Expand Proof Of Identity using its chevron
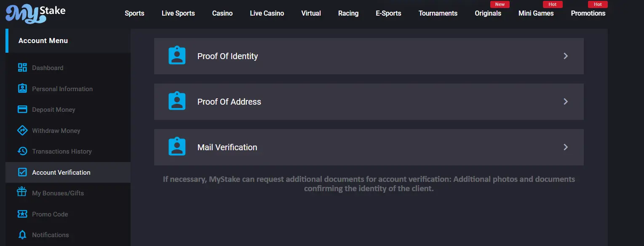 tap(566, 56)
